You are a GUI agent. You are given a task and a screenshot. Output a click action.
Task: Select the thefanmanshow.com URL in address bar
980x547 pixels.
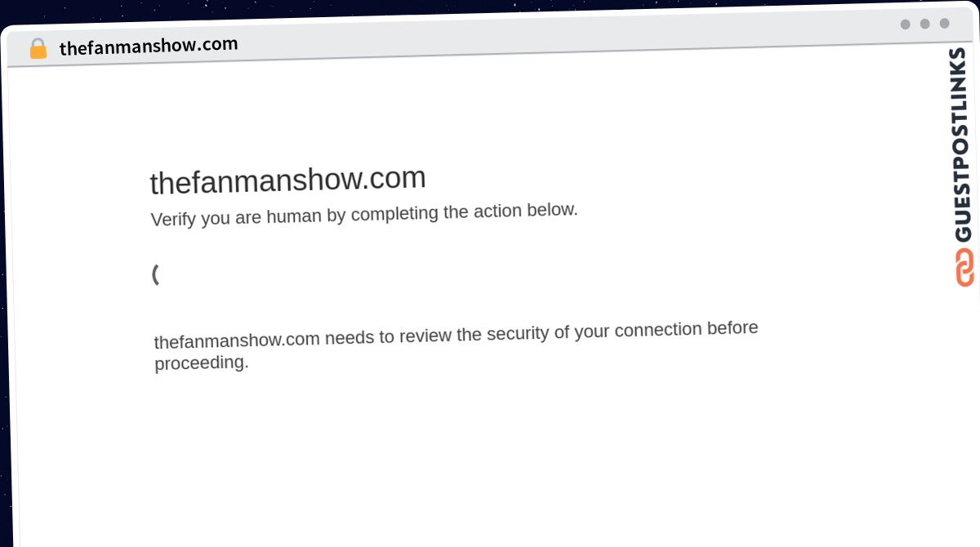coord(149,46)
